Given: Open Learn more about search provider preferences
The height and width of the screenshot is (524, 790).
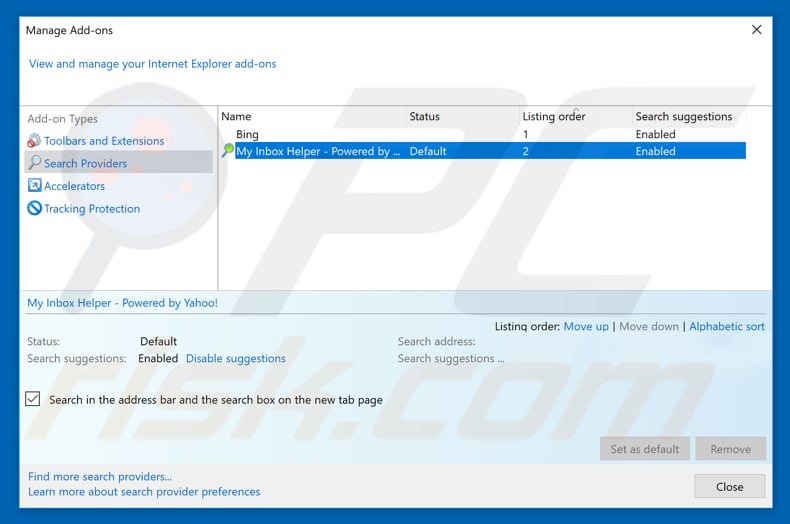Looking at the screenshot, I should pyautogui.click(x=144, y=491).
